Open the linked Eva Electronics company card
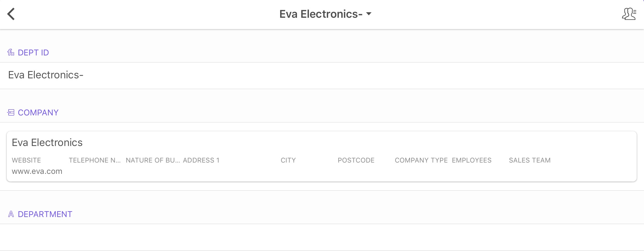 322,143
